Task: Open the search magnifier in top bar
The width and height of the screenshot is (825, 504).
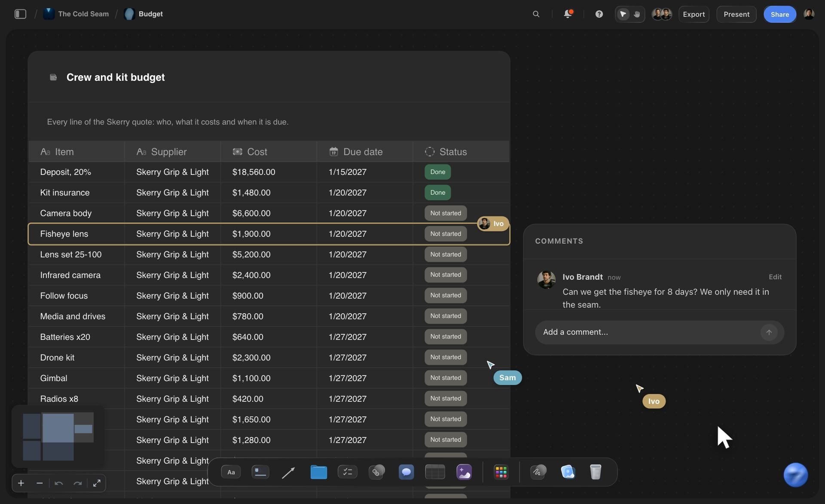Action: 536,14
